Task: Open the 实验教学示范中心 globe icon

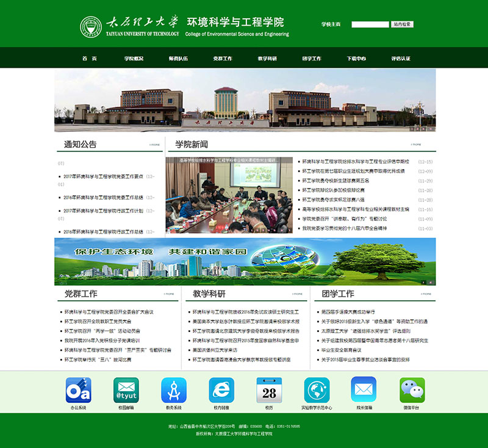Action: (x=317, y=390)
